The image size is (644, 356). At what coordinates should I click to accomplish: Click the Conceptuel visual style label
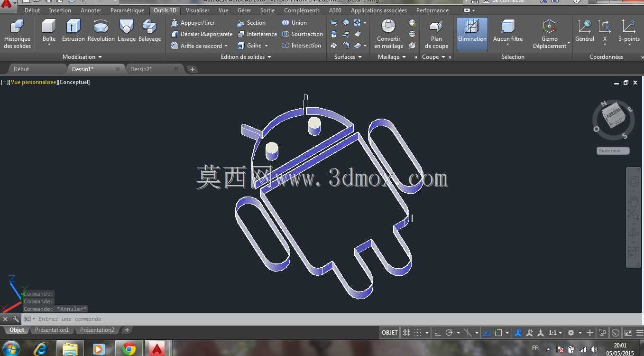point(74,82)
